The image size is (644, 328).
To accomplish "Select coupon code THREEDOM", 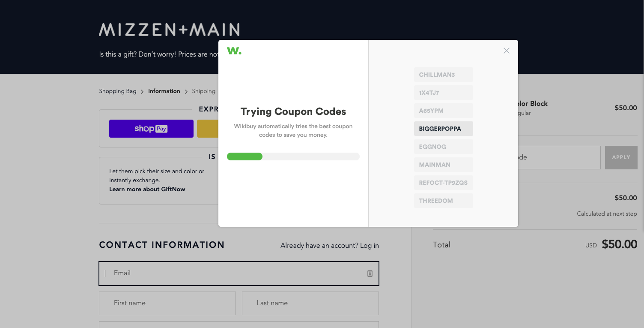I will (x=444, y=201).
